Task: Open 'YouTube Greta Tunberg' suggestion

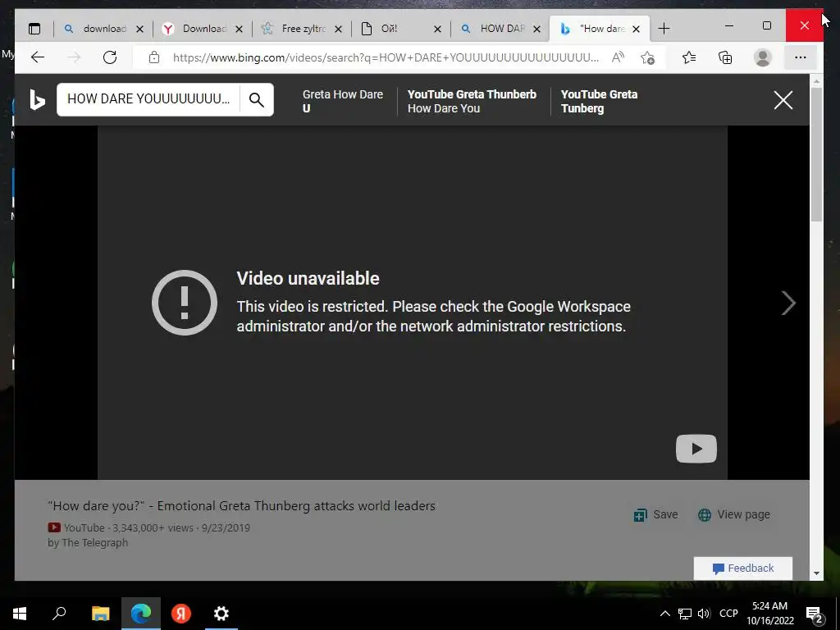Action: [x=599, y=101]
